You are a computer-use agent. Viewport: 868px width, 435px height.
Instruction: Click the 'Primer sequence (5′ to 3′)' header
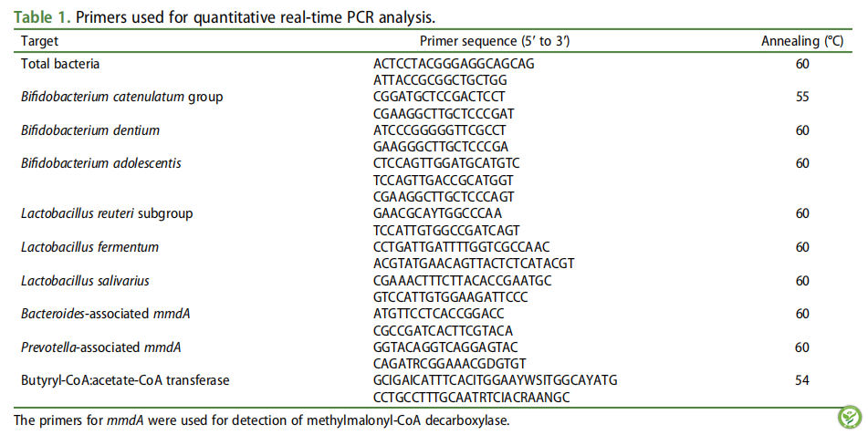495,41
